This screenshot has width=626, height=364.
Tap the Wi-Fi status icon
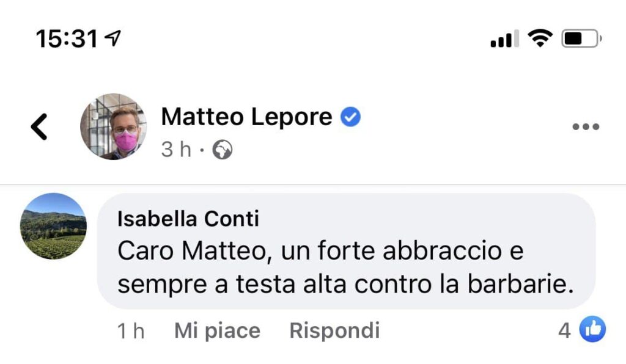tap(539, 39)
